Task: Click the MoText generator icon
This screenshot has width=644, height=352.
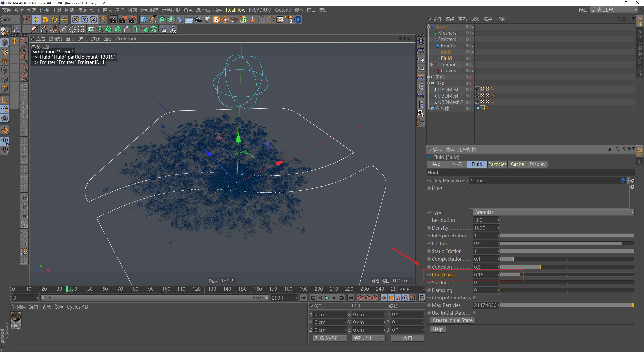Action: pos(136,30)
